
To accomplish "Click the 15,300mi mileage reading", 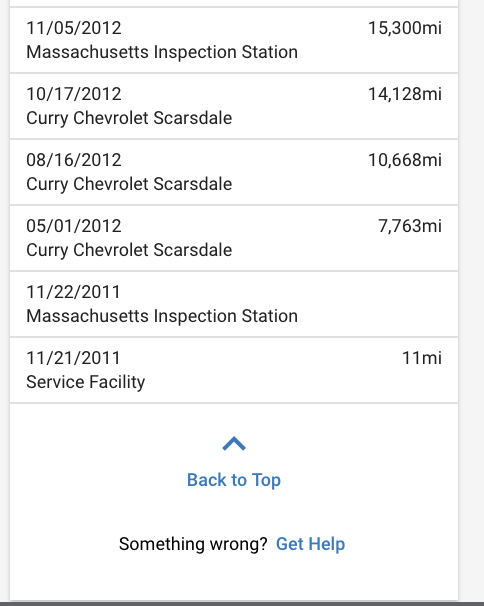I will (405, 28).
